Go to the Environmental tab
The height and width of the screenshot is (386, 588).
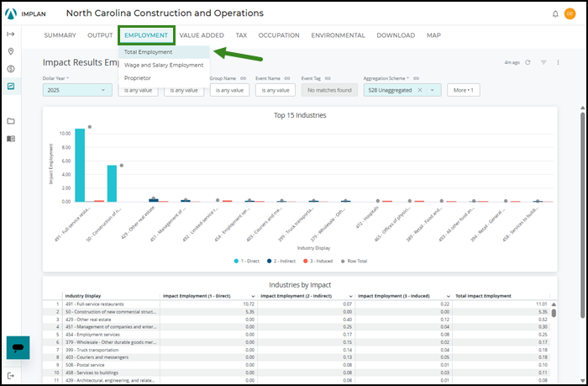(338, 35)
